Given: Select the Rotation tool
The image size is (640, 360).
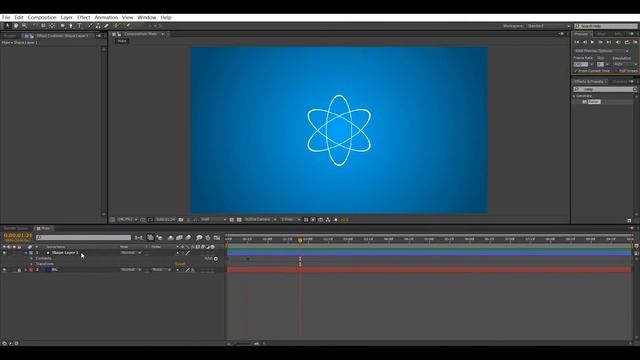Looking at the screenshot, I should click(x=35, y=26).
